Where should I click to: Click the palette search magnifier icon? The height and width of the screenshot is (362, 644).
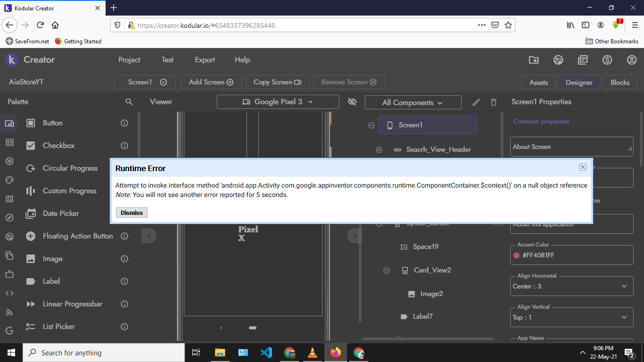129,102
